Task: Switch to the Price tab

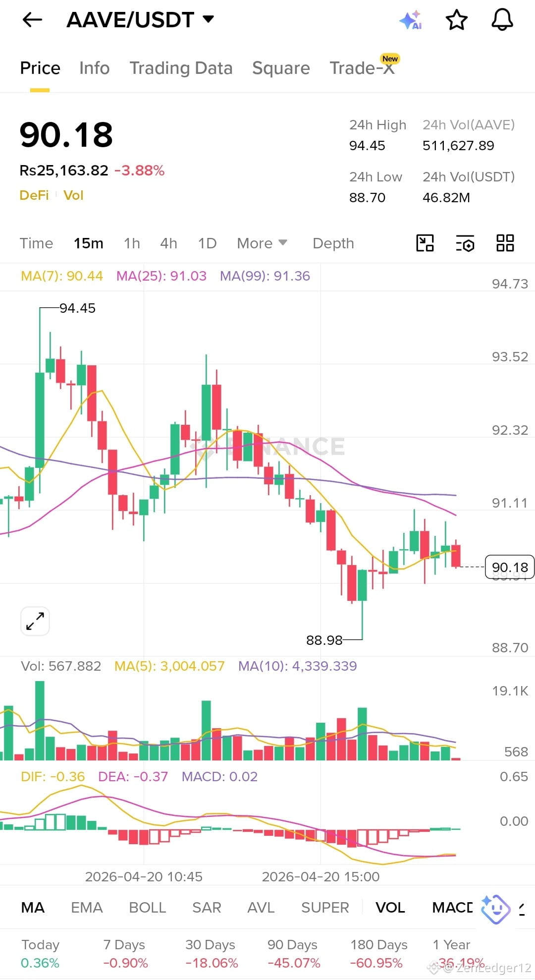Action: click(x=40, y=68)
